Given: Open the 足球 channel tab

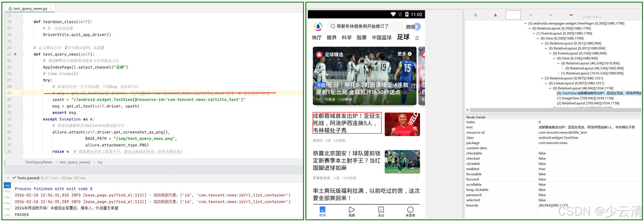Looking at the screenshot, I should point(403,37).
